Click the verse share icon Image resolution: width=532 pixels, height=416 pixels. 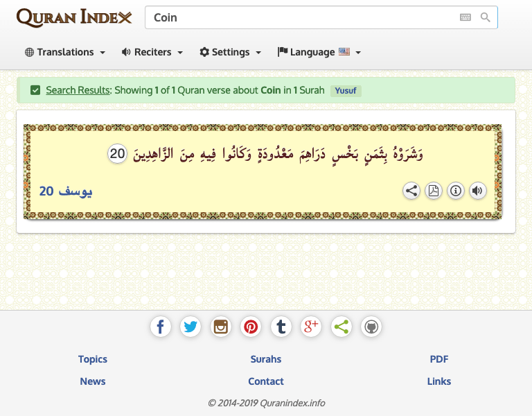(411, 191)
